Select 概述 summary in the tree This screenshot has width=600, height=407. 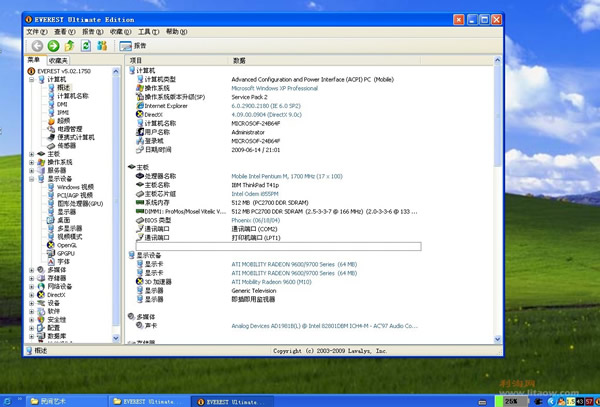(64, 88)
